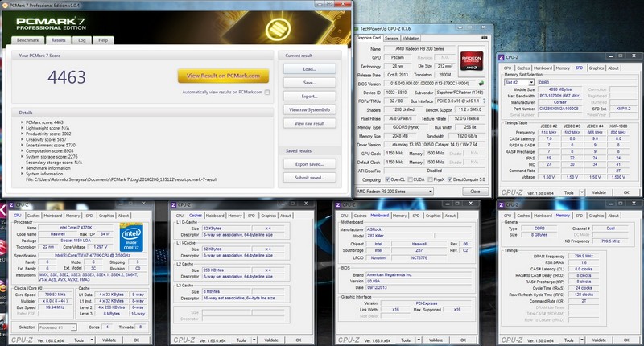Screen dimensions: 644x346
Task: Click View raw SystemInfo button
Action: (310, 109)
